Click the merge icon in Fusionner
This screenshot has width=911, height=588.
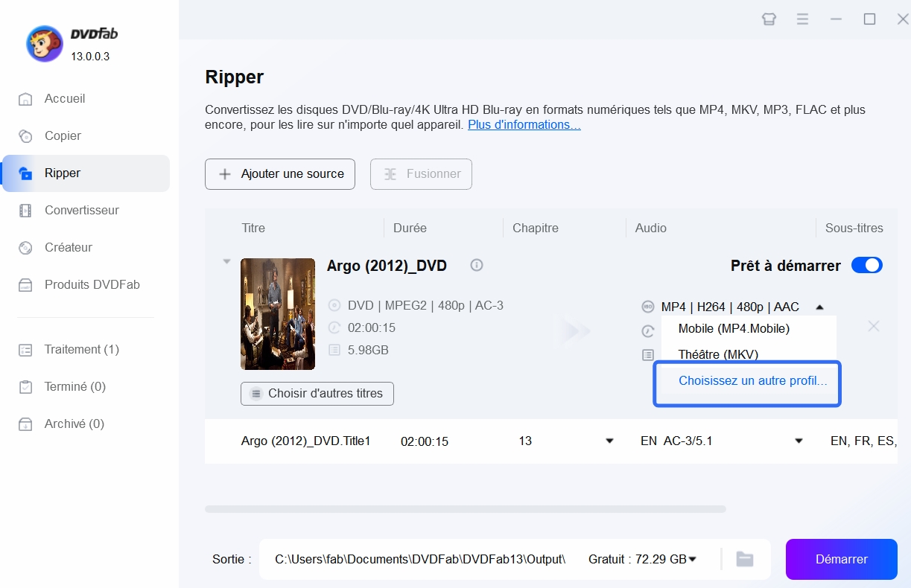click(390, 174)
